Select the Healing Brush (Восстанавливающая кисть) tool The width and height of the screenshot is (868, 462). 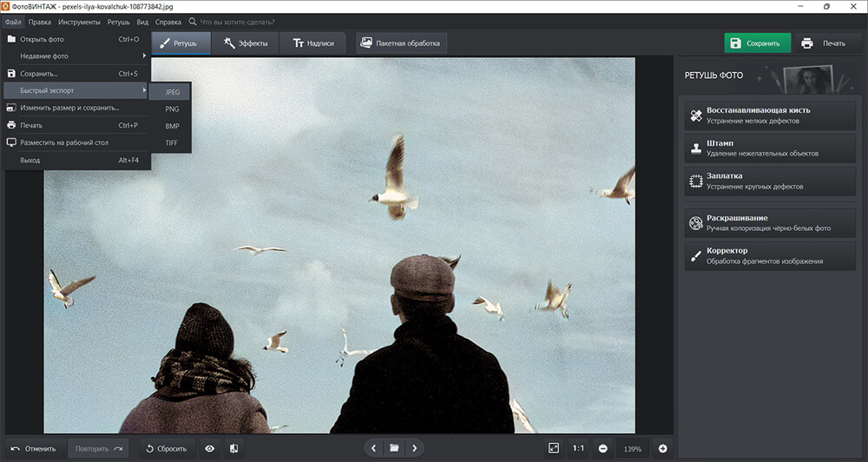pos(770,115)
